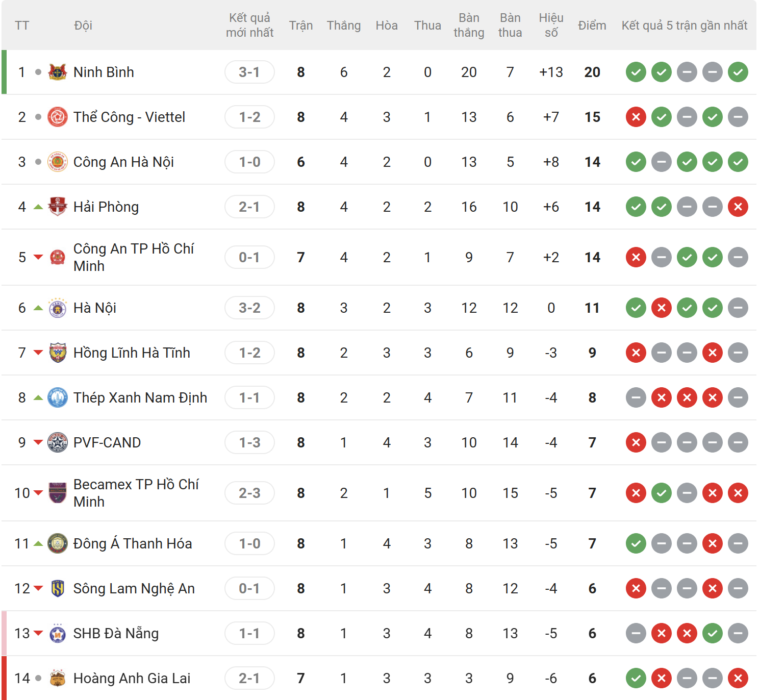Click the PVF-CAND team badge
Screen dimensions: 759x700
click(58, 442)
